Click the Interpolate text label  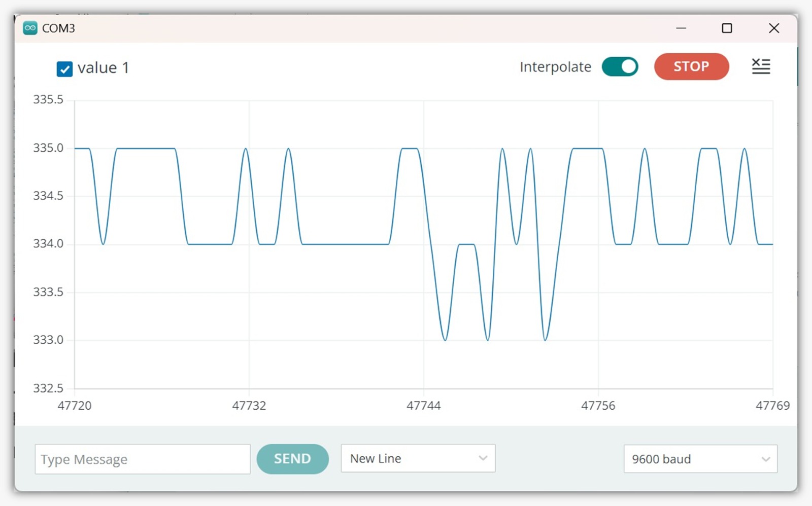pyautogui.click(x=555, y=67)
